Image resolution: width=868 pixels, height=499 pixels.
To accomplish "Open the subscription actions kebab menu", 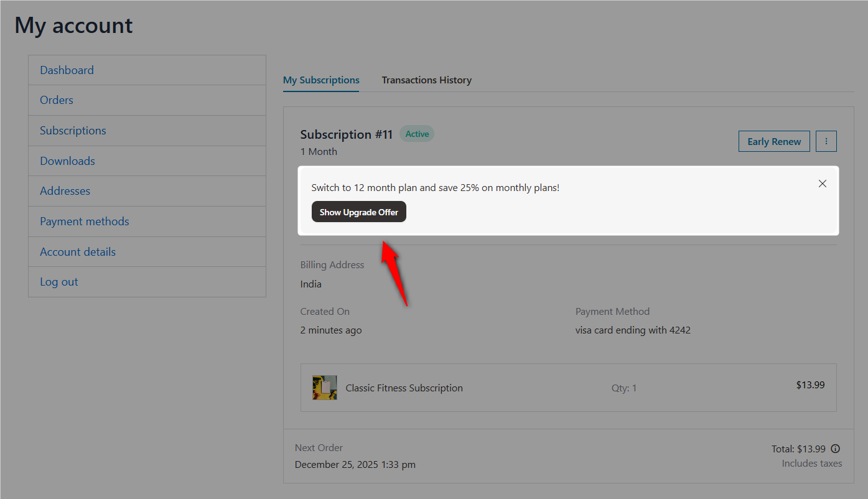I will 826,141.
